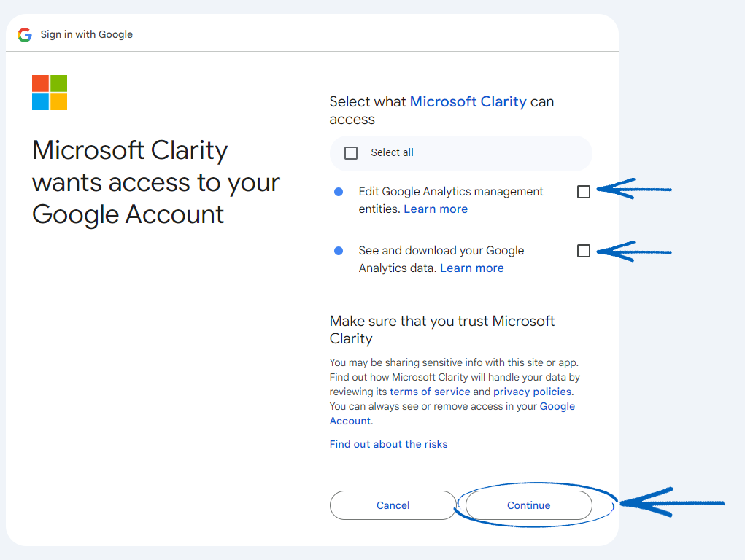Open the Microsoft Clarity app link
745x560 pixels.
[x=468, y=101]
